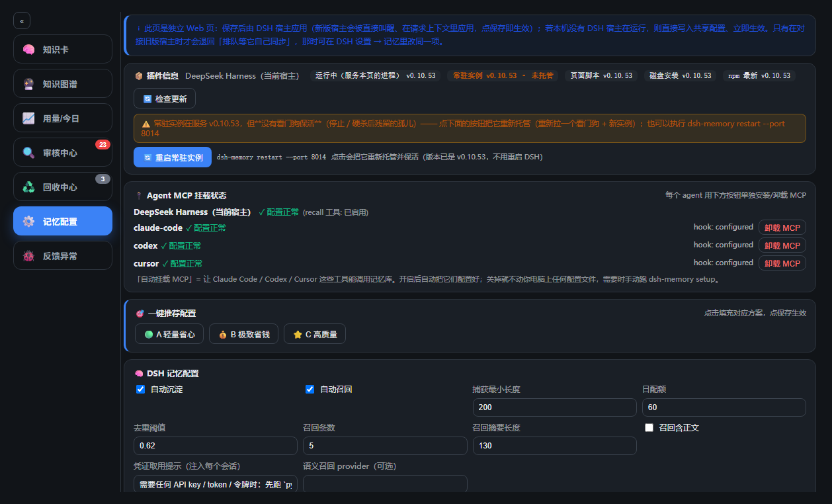The width and height of the screenshot is (832, 504).
Task: Apply the A 轻量省心 preset
Action: [x=169, y=334]
